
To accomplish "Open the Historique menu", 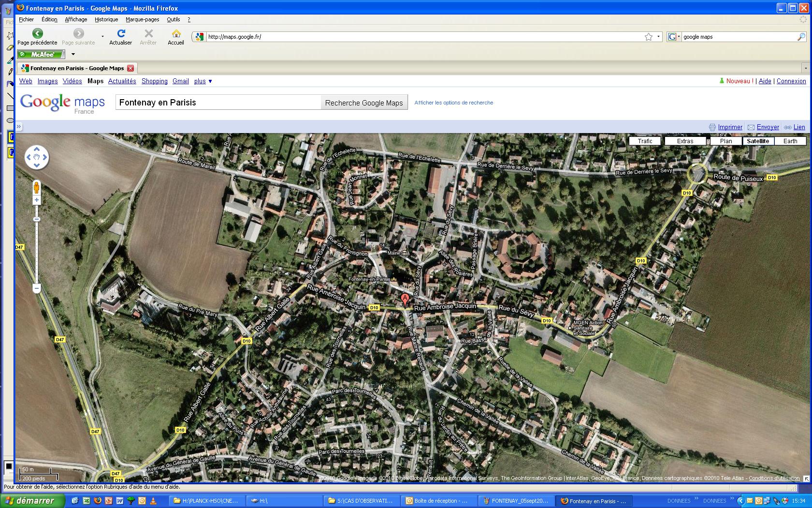I will [106, 19].
